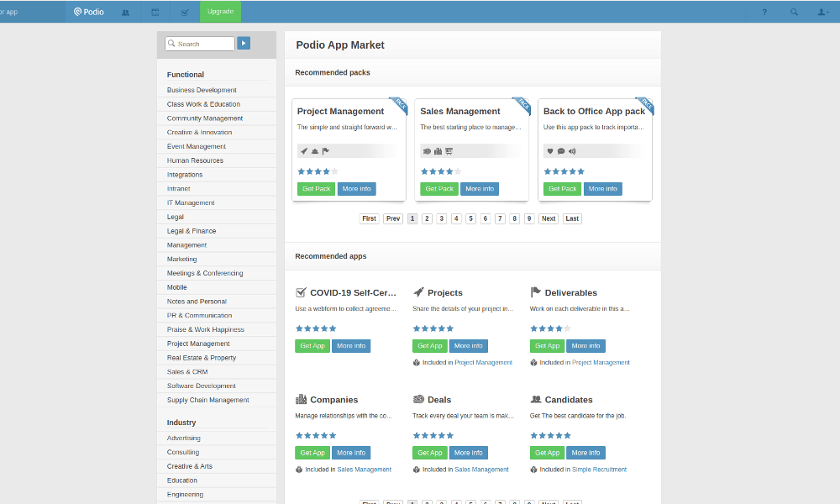840x504 pixels.
Task: Focus the App Market search field
Action: click(200, 44)
